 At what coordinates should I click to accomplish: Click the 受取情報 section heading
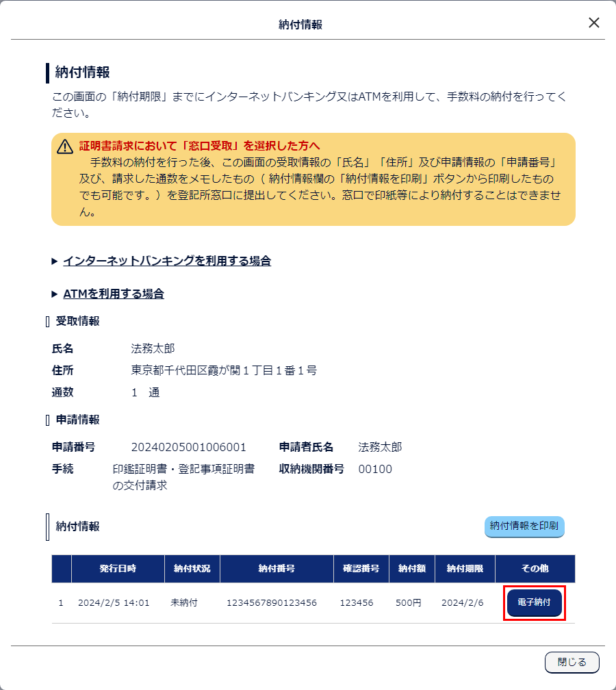click(x=77, y=321)
